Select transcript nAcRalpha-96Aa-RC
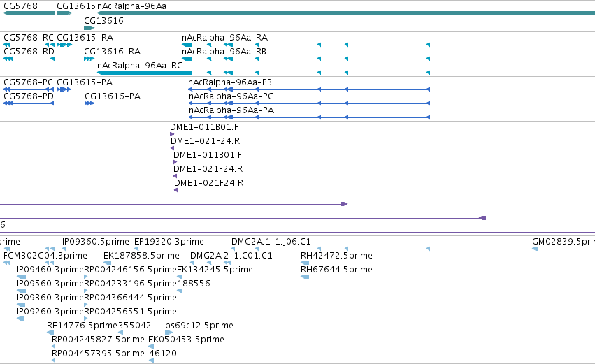This screenshot has height=364, width=595. [140, 66]
